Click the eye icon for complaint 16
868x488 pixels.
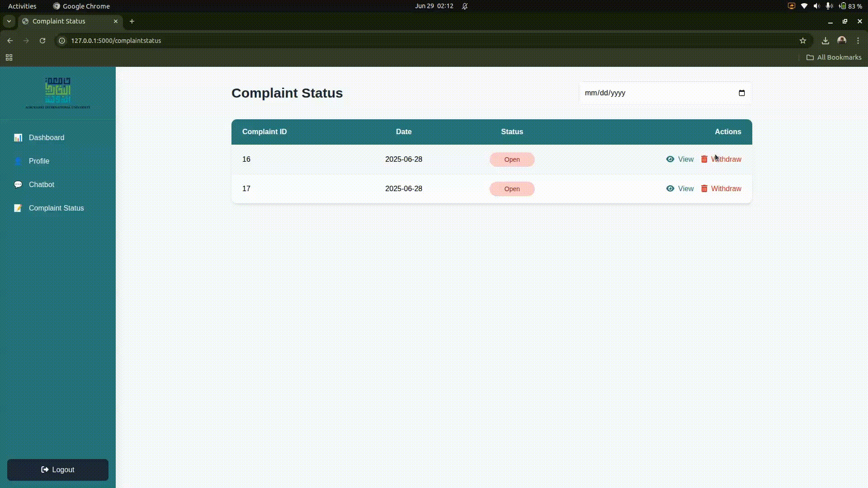[670, 159]
